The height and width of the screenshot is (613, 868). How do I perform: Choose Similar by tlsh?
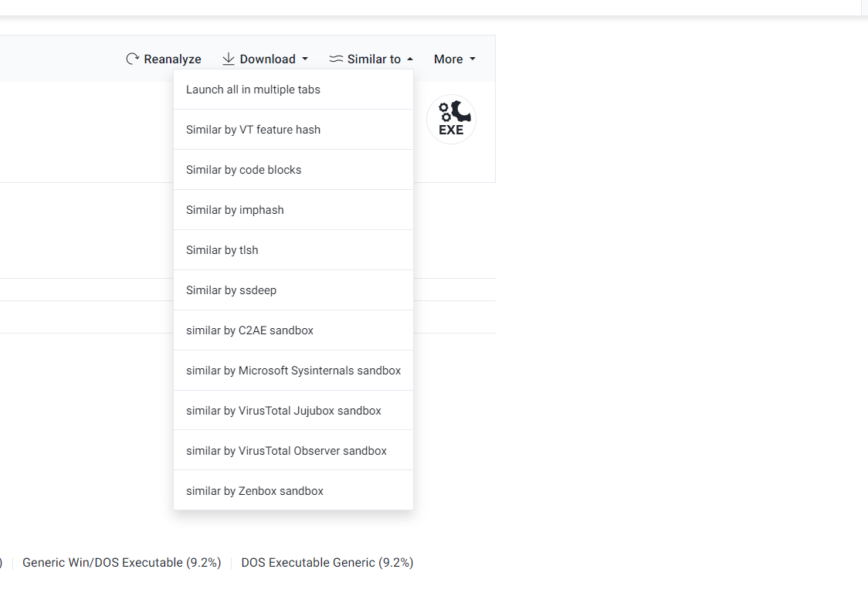[222, 250]
